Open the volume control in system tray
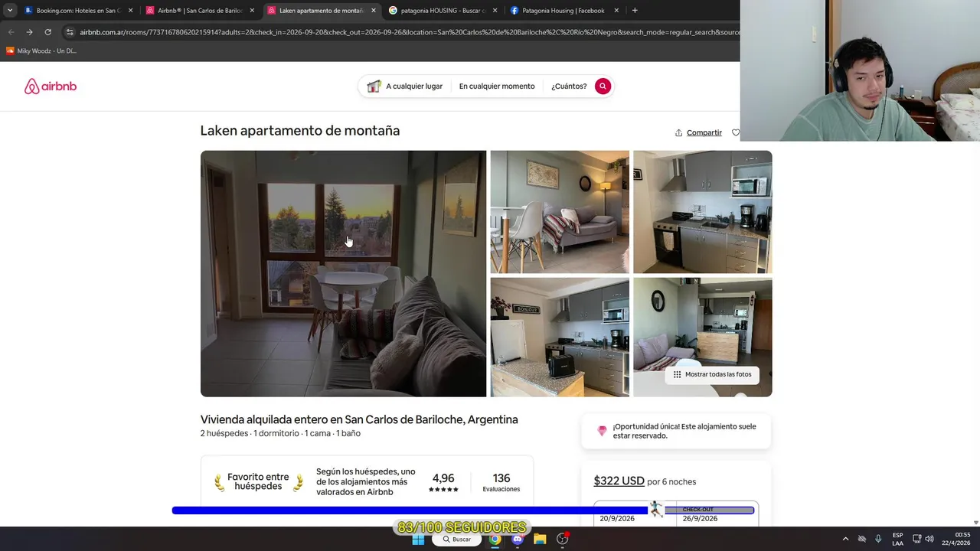Image resolution: width=980 pixels, height=551 pixels. pos(929,539)
